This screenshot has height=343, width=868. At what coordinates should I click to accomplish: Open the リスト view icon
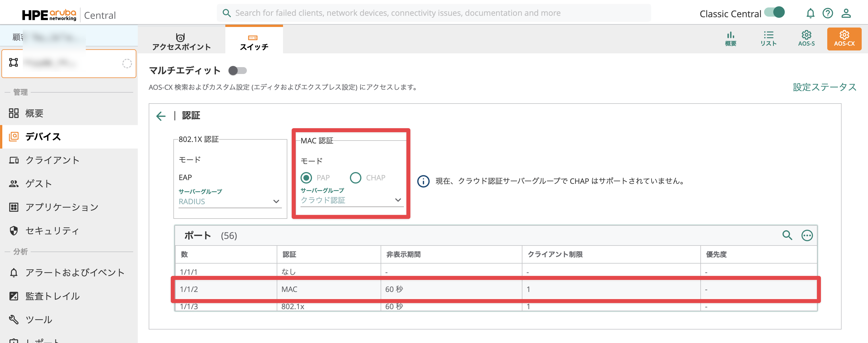click(x=768, y=38)
